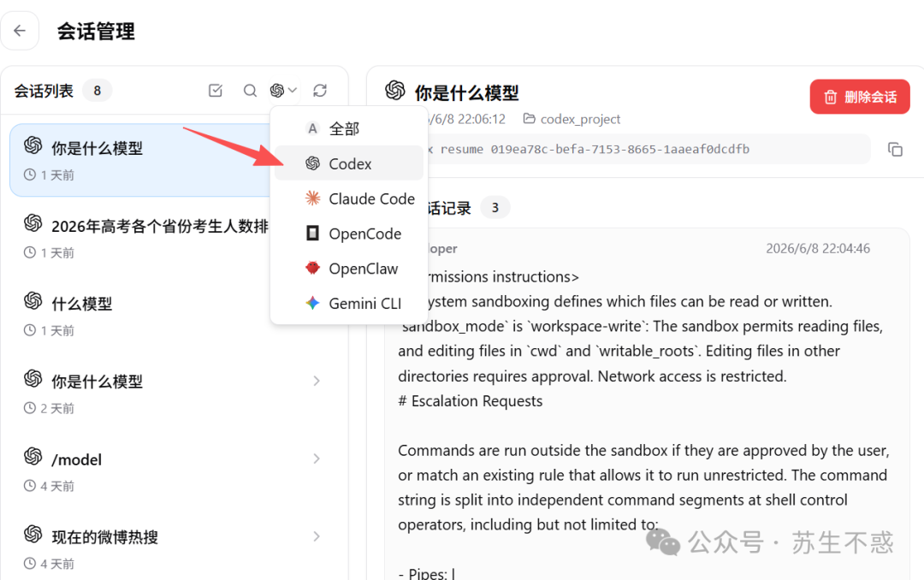Open the 现在的微博热搜 session
924x580 pixels.
click(x=174, y=548)
